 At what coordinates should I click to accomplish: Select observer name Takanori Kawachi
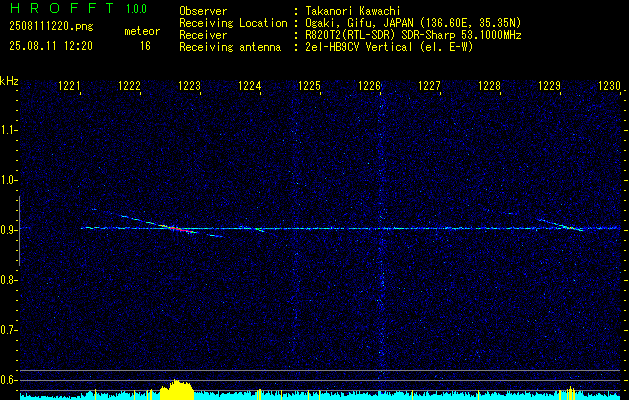353,11
